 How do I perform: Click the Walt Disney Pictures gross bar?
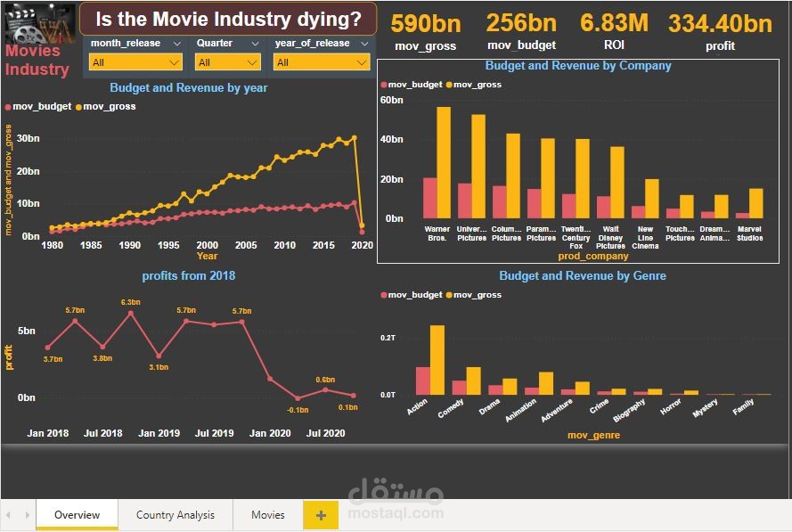617,183
